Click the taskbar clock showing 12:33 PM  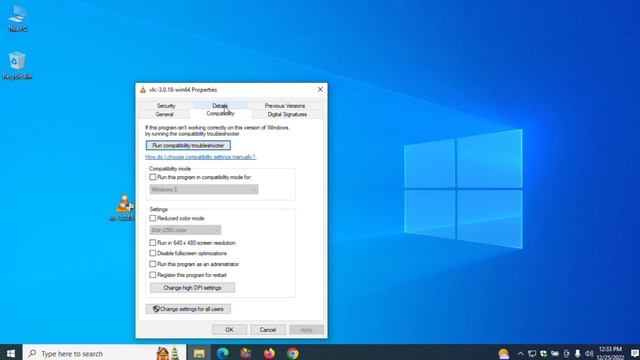click(610, 353)
